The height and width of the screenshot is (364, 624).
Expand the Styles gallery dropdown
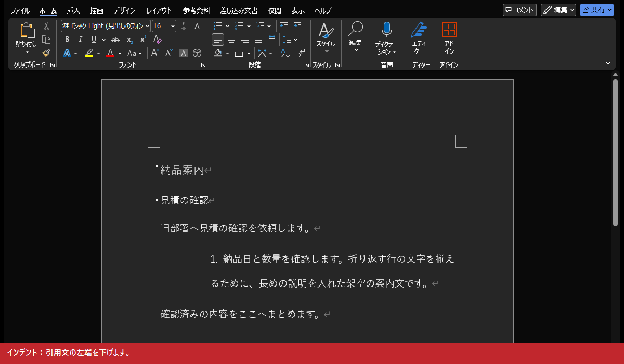(x=327, y=51)
